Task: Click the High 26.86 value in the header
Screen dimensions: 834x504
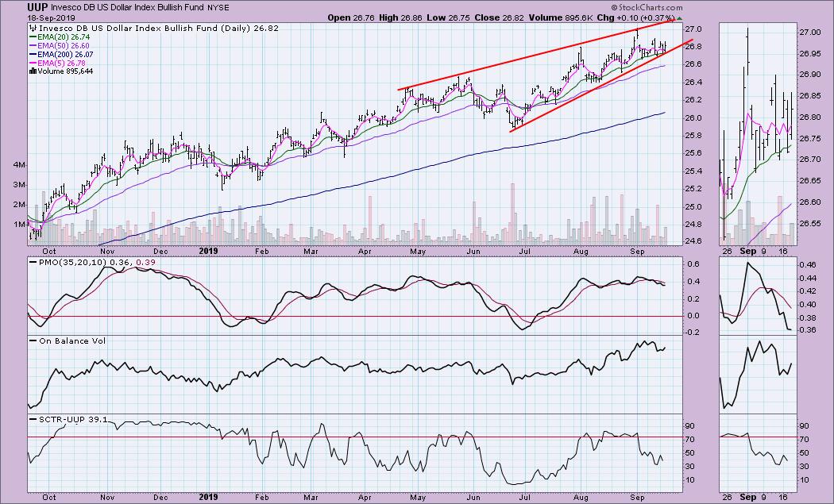Action: coord(400,17)
